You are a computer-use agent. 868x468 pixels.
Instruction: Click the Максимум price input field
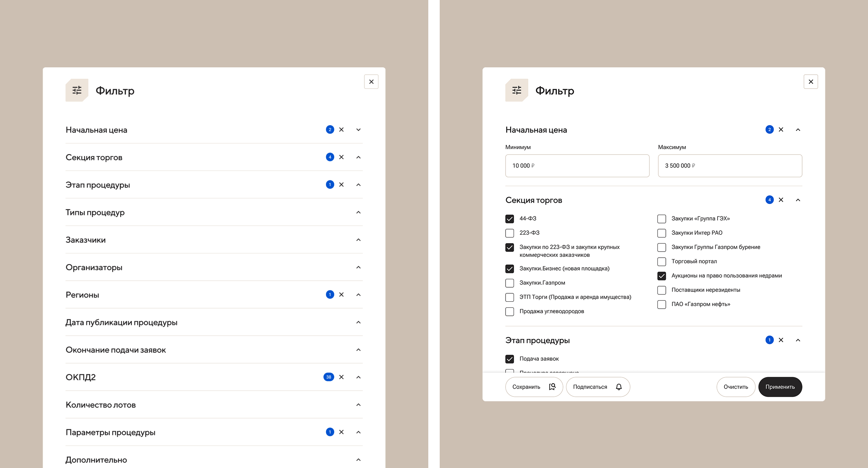(x=729, y=166)
